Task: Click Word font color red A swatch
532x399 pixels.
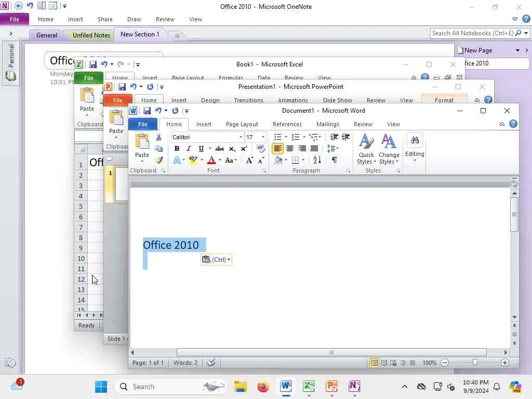Action: pyautogui.click(x=211, y=160)
